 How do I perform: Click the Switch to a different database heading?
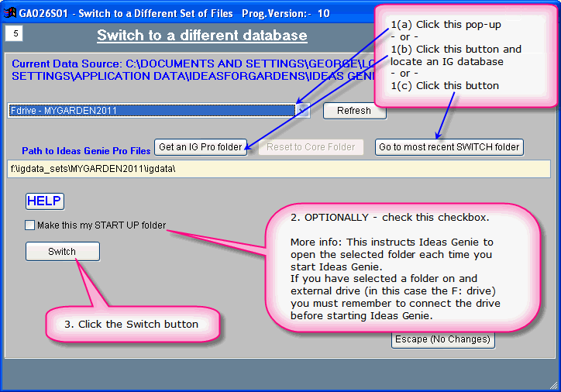click(x=201, y=36)
